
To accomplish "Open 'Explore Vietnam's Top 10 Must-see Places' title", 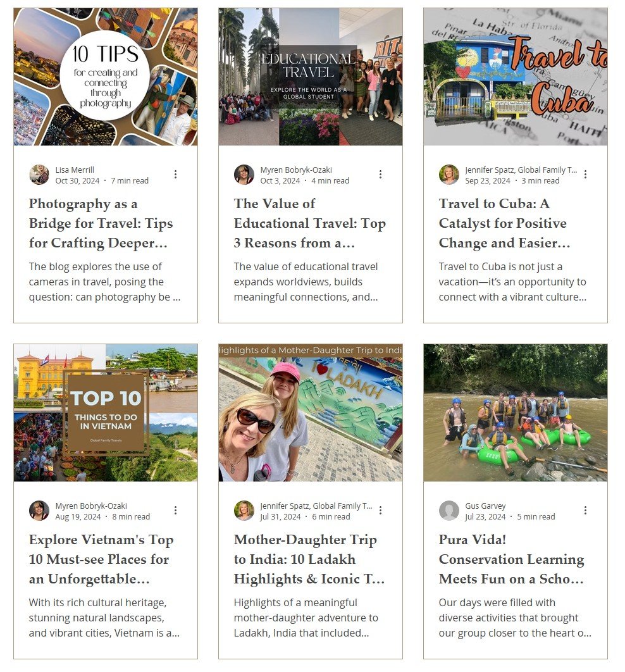I will point(101,559).
